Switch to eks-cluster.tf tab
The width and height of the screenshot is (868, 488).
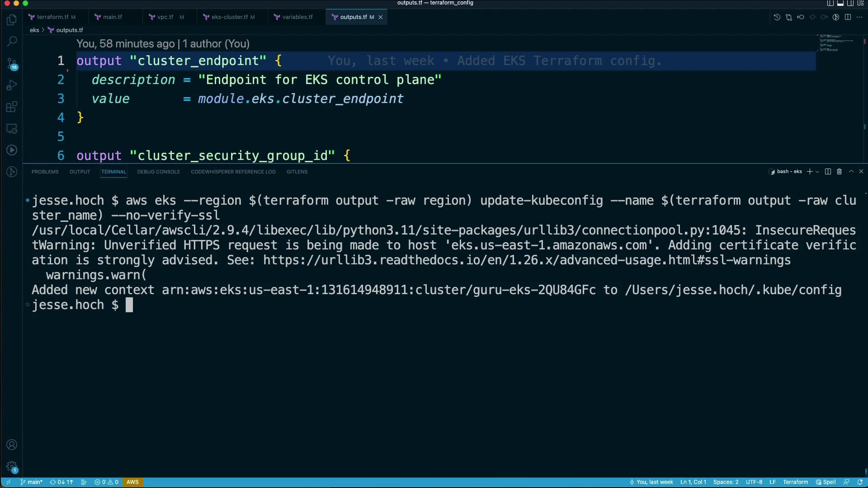[229, 17]
